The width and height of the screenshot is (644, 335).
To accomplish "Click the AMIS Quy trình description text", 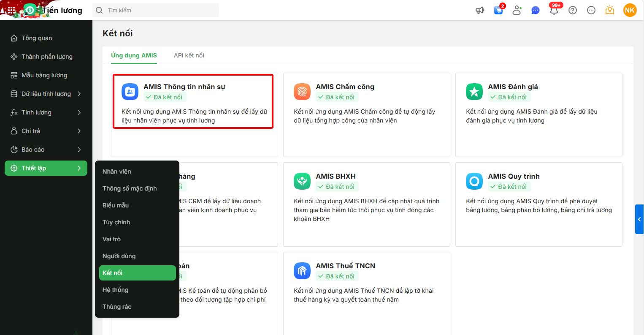I will coord(539,206).
